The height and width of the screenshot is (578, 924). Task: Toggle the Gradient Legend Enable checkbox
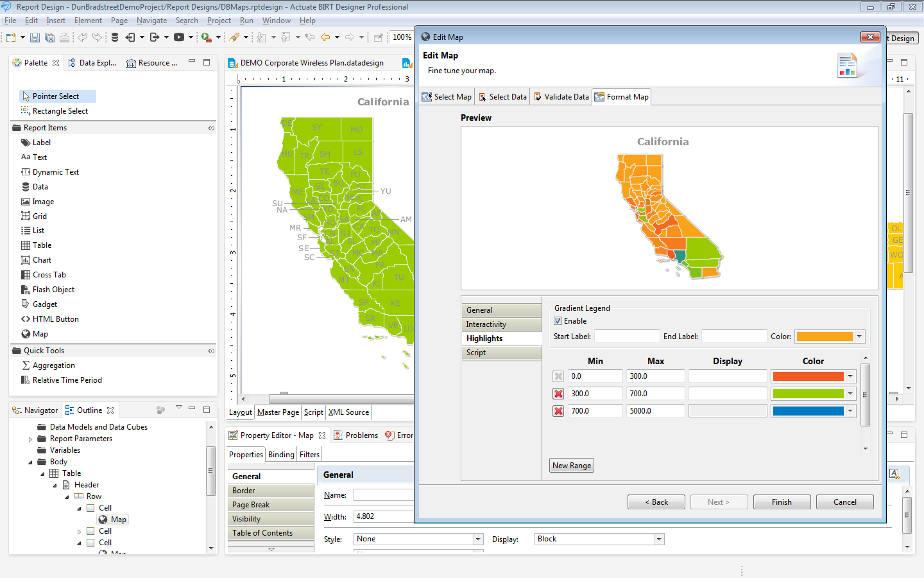(558, 321)
